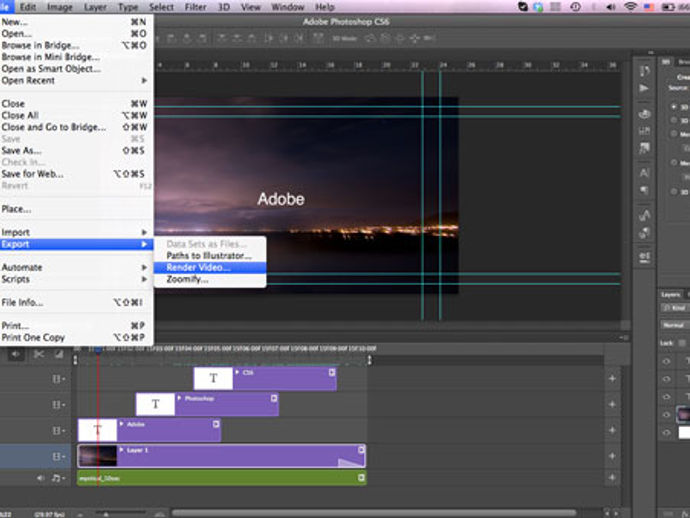Add media to the Photoshop text track
This screenshot has width=690, height=518.
[x=612, y=404]
